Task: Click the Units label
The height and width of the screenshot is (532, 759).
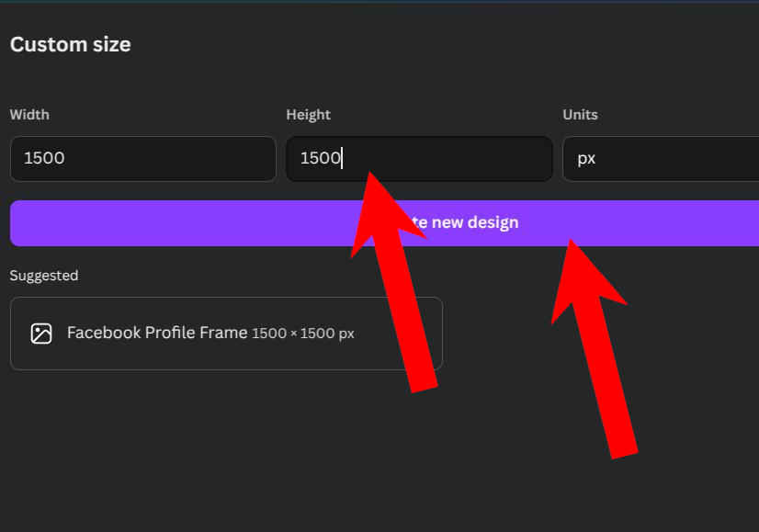Action: [580, 115]
